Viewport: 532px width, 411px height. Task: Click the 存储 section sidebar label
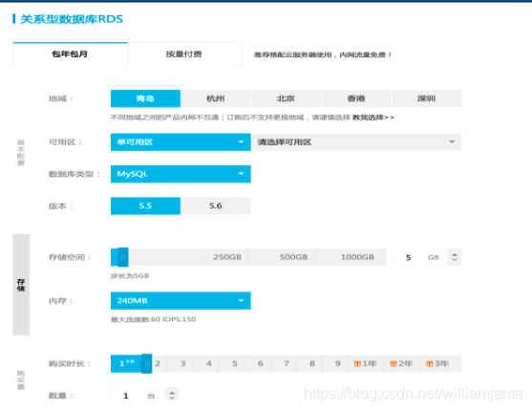(21, 285)
